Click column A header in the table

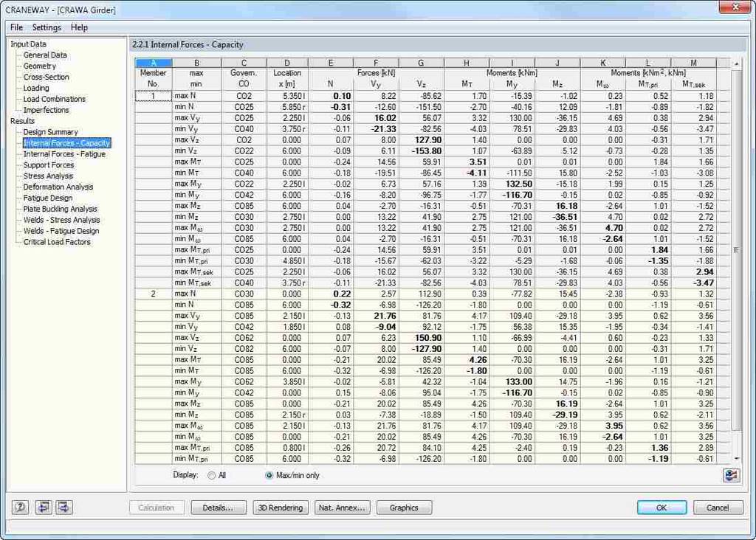tap(154, 63)
